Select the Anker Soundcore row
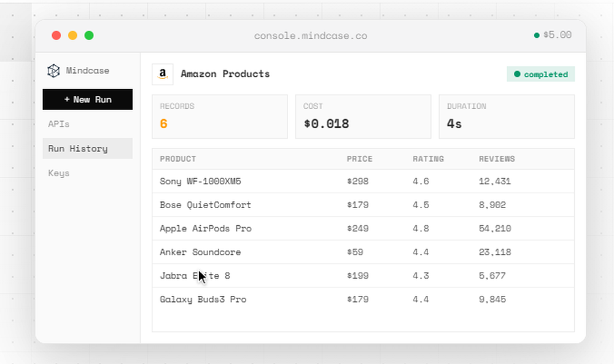This screenshot has height=364, width=614. (x=363, y=252)
